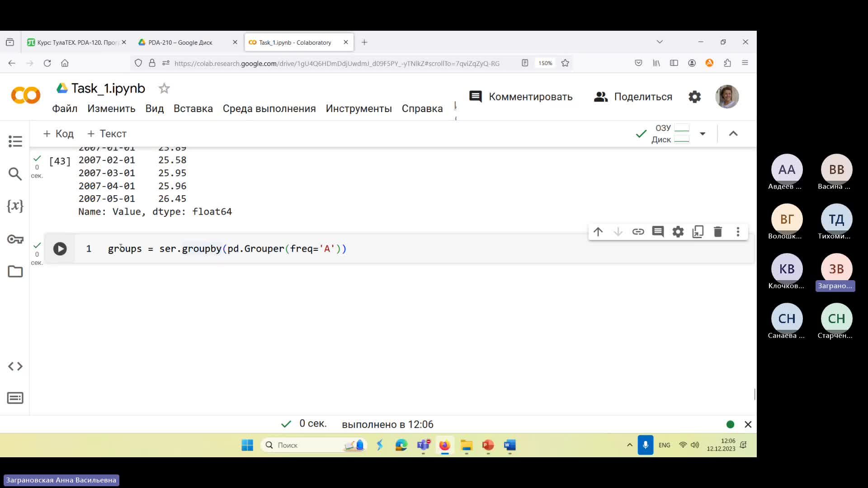The image size is (868, 488).
Task: Collapse the header with the chevron
Action: pos(733,134)
